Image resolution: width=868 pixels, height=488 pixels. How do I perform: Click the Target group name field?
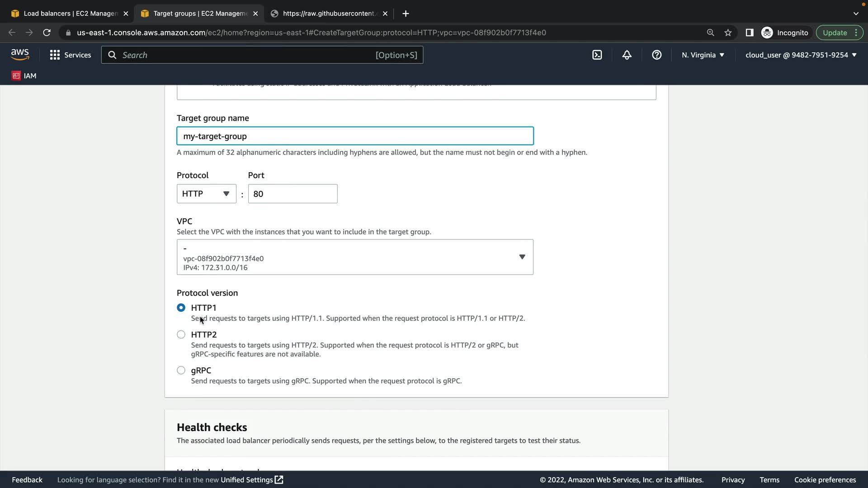pyautogui.click(x=355, y=136)
